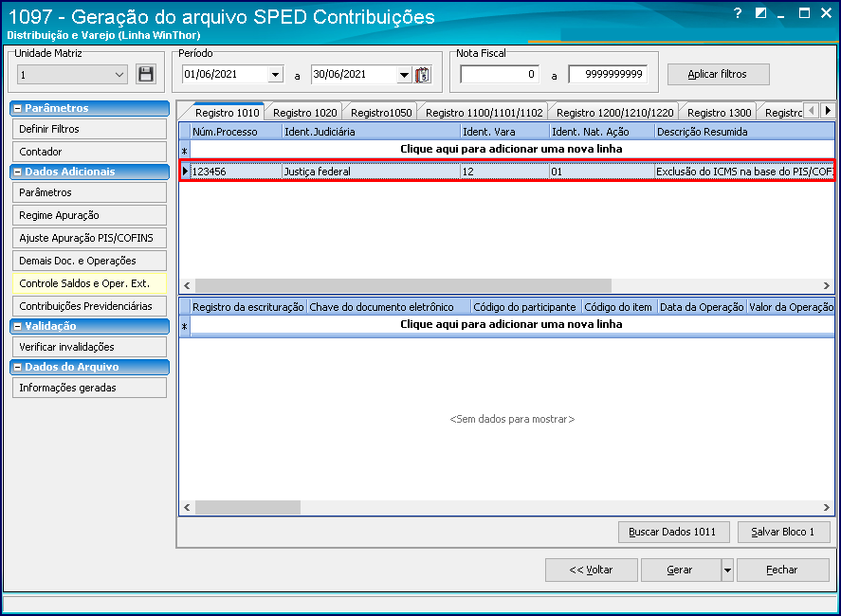Open the period calendar icon
The image size is (841, 616).
coord(423,75)
